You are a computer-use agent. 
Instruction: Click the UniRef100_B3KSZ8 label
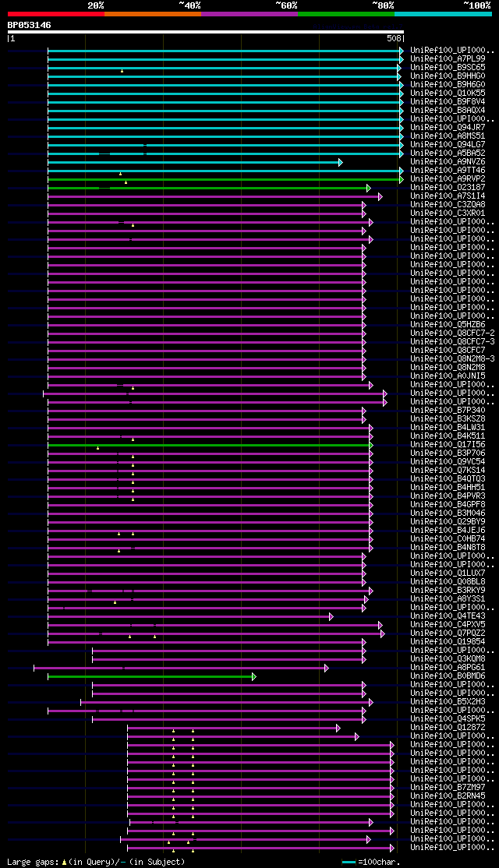pyautogui.click(x=448, y=419)
